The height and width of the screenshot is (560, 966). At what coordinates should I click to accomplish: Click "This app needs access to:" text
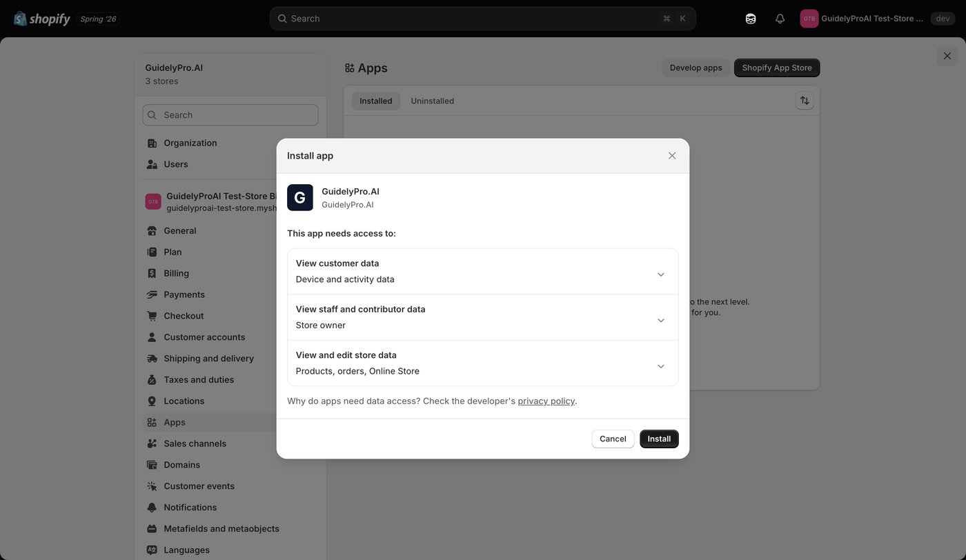point(342,234)
